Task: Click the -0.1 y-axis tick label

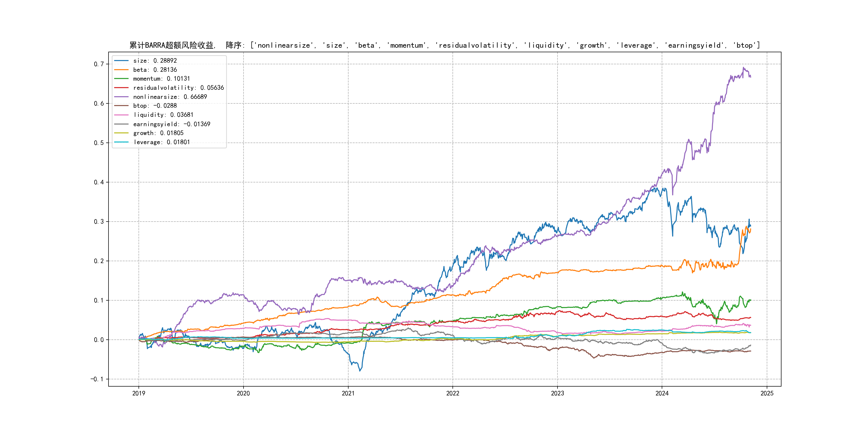Action: 97,379
